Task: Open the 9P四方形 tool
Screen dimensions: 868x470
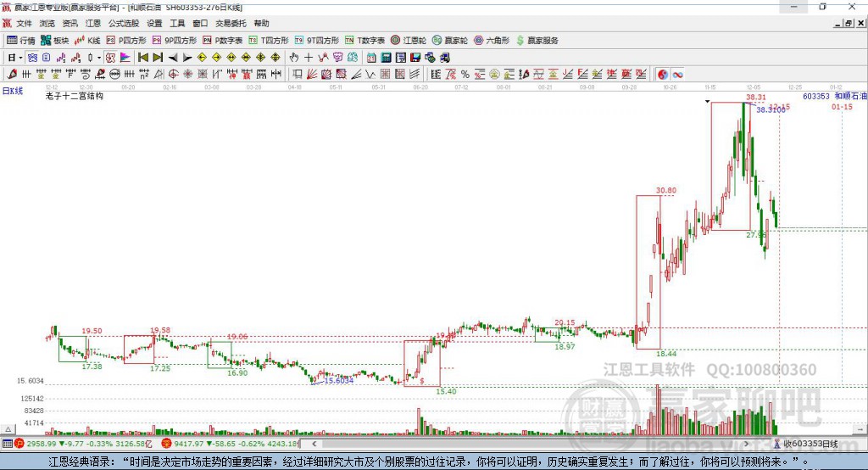Action: pyautogui.click(x=175, y=41)
